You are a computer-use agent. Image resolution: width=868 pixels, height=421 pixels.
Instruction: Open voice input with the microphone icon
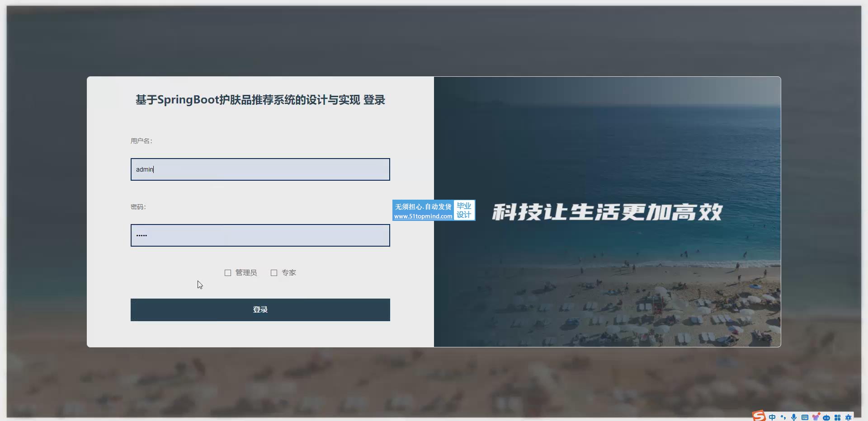point(794,417)
